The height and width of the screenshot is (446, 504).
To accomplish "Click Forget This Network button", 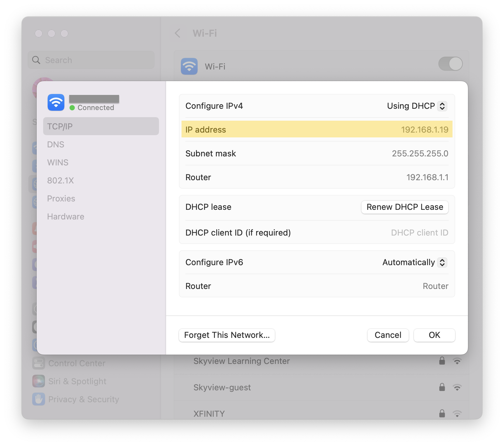I will [227, 335].
